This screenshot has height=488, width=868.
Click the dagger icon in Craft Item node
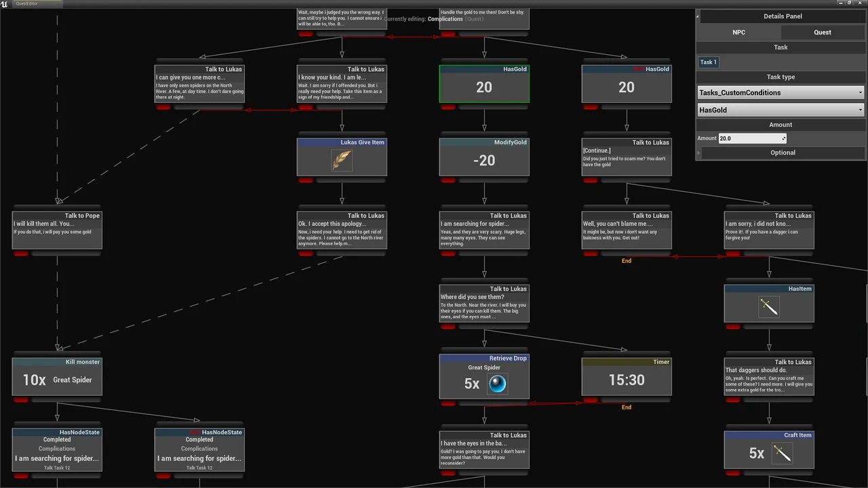coord(782,453)
